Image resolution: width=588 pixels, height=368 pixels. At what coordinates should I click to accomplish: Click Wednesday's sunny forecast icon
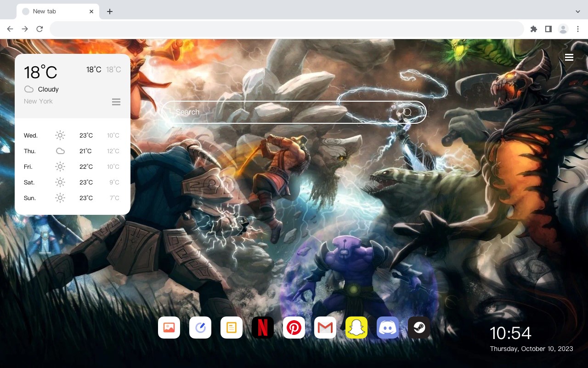click(60, 135)
